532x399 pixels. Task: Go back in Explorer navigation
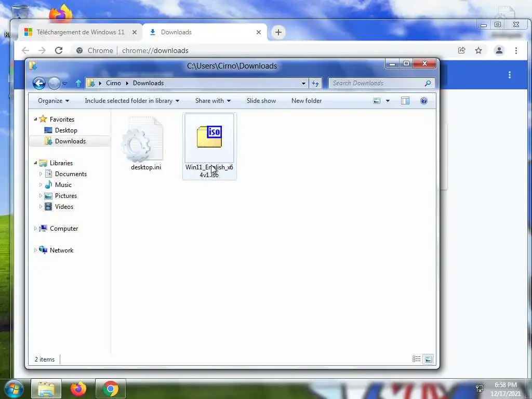pyautogui.click(x=39, y=83)
